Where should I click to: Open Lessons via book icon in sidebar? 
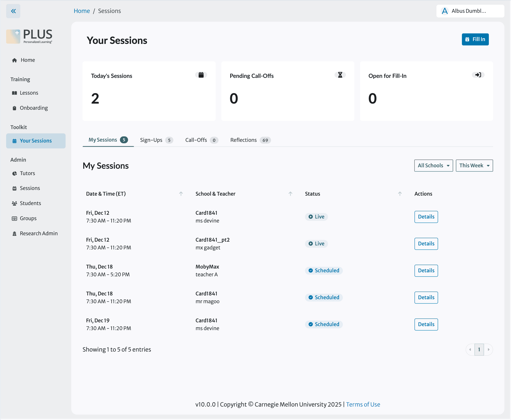pyautogui.click(x=15, y=93)
